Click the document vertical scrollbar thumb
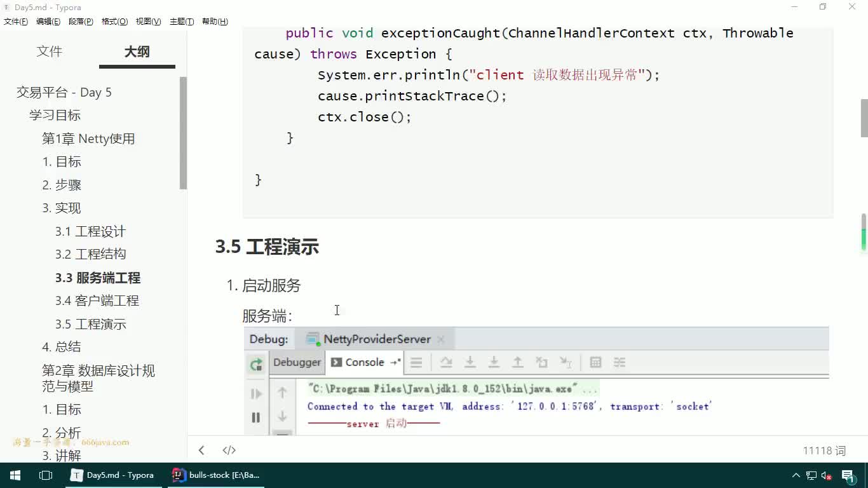 click(864, 118)
